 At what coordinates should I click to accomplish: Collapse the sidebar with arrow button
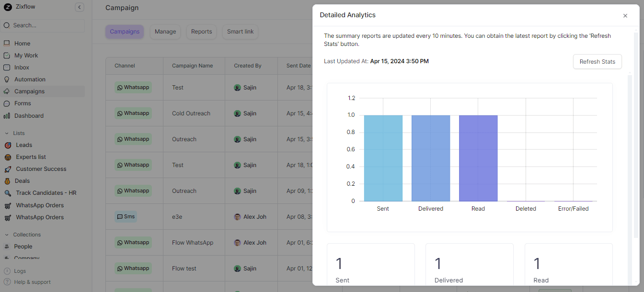80,7
